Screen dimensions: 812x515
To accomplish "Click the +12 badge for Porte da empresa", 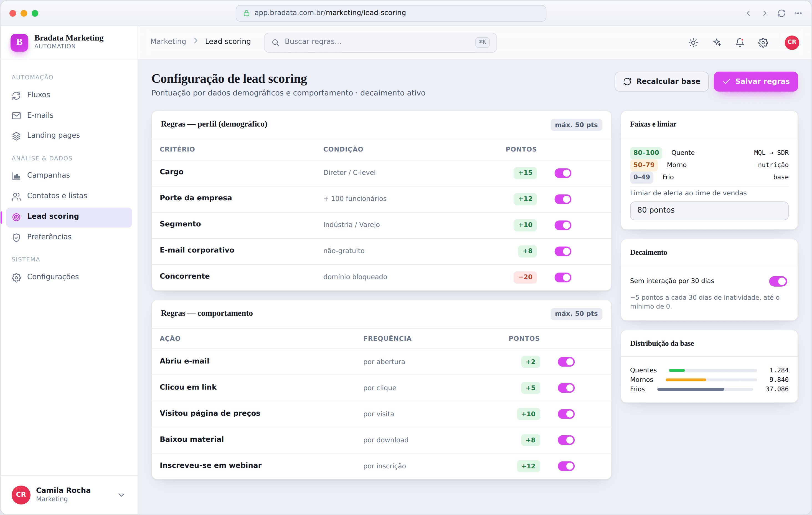I will [525, 199].
